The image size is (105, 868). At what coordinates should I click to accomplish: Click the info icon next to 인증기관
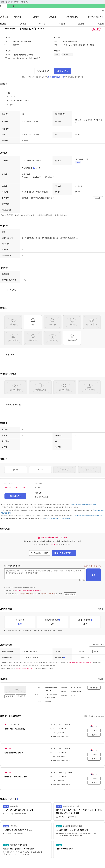point(61,651)
